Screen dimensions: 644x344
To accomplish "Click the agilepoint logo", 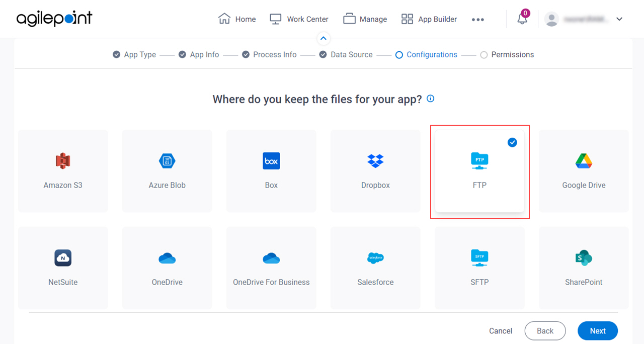I will click(x=54, y=19).
